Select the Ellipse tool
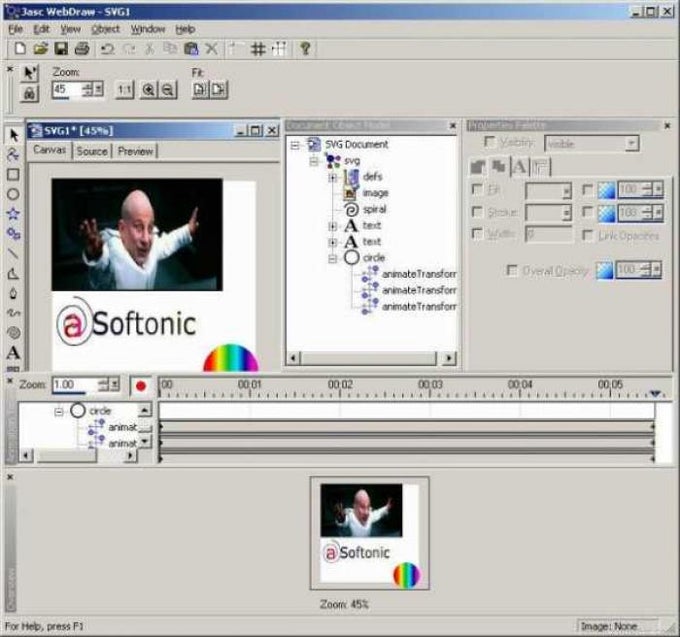680x637 pixels. click(x=13, y=194)
